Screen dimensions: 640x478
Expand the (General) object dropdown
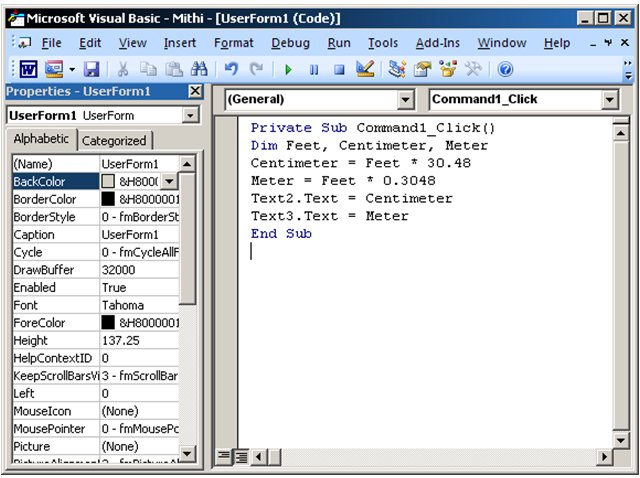pos(405,100)
